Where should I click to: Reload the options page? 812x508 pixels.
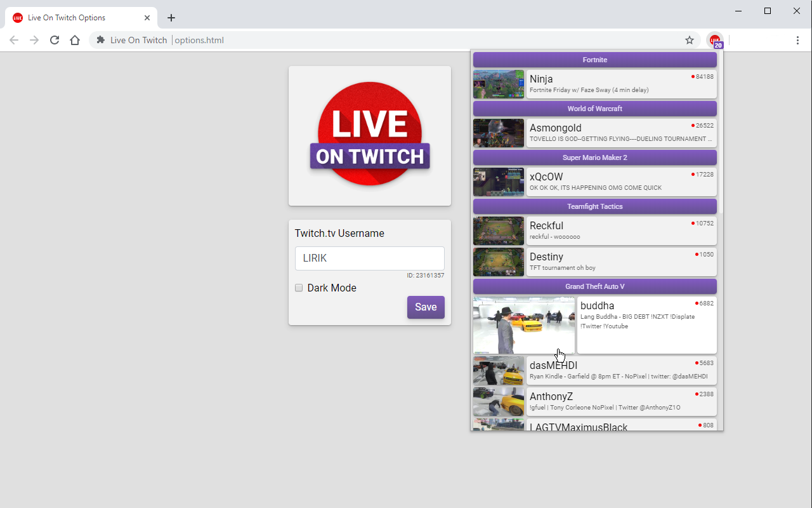coord(55,40)
